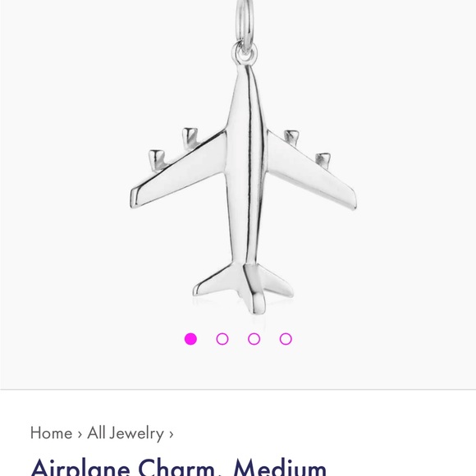
Task: Click the right outer engine
Action: (323, 160)
